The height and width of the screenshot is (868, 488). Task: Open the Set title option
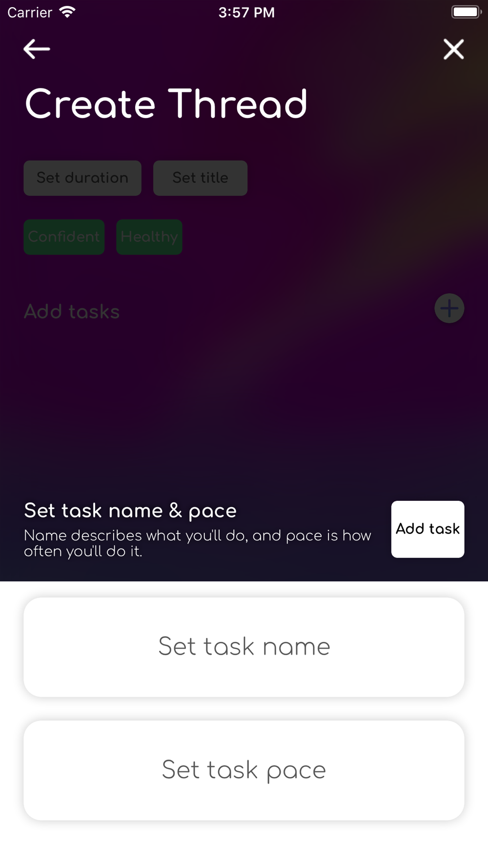tap(200, 178)
